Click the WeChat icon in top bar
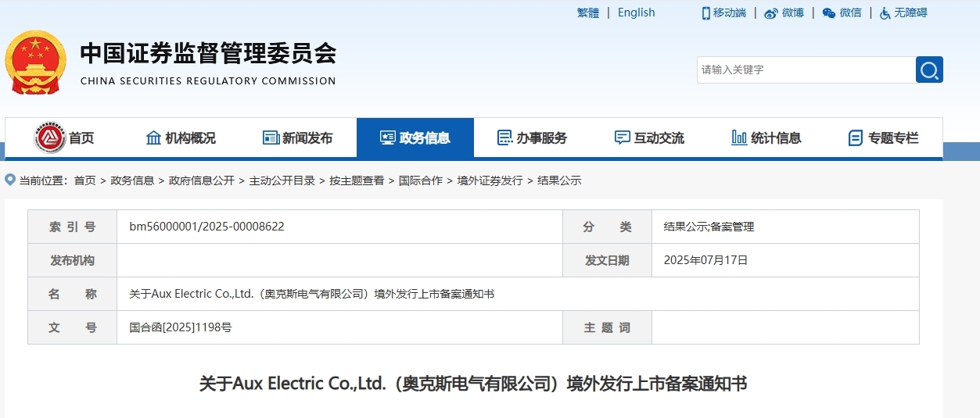Viewport: 980px width, 418px height. coord(829,13)
